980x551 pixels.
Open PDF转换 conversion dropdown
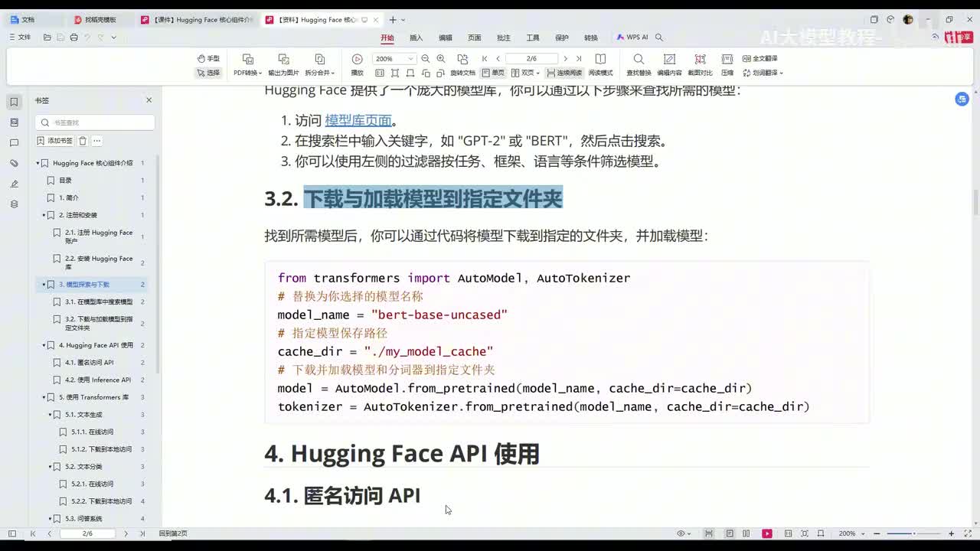click(x=248, y=65)
